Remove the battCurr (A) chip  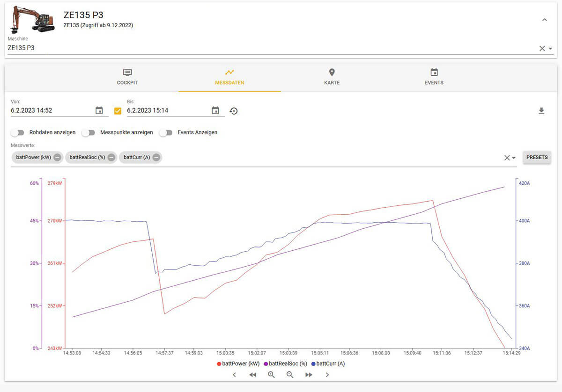[x=156, y=158]
